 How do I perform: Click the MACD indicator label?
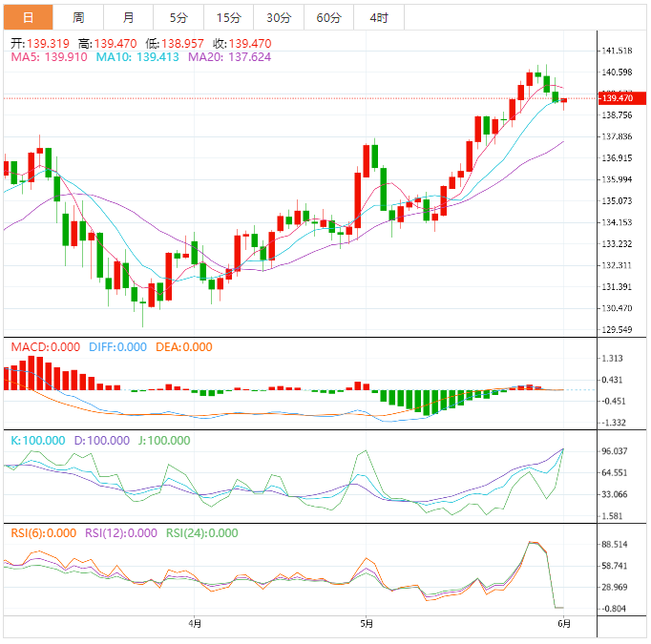click(x=45, y=347)
